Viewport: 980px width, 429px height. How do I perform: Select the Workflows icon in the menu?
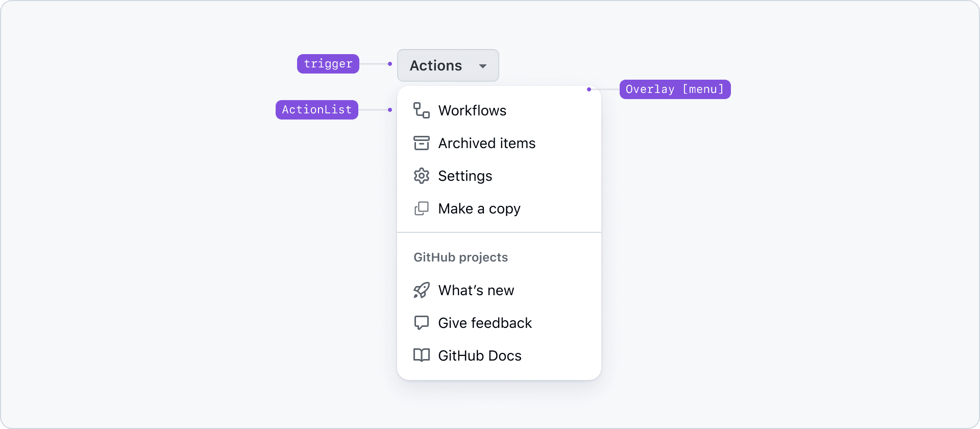(x=422, y=110)
